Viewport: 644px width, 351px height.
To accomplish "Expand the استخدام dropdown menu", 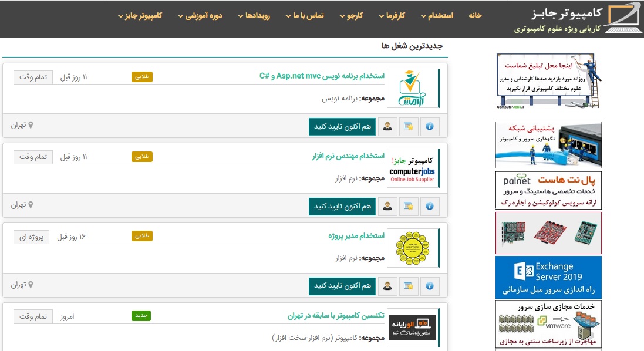I will (x=437, y=16).
